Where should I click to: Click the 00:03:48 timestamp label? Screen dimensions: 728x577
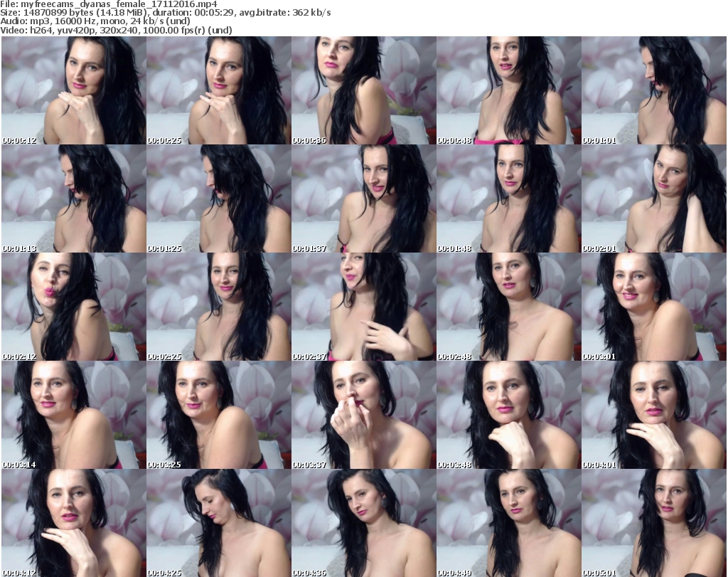455,465
